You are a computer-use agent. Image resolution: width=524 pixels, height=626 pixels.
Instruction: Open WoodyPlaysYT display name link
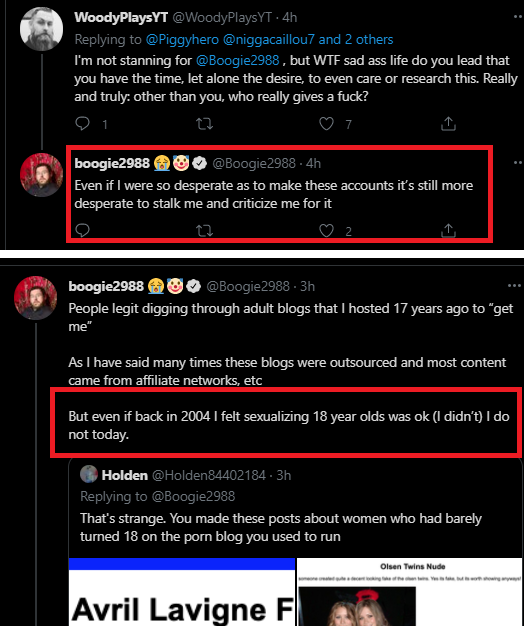(121, 17)
